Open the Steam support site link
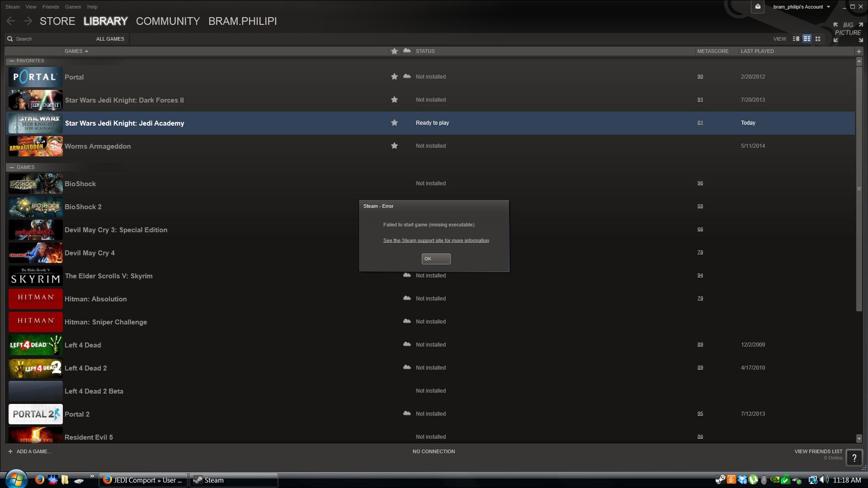The image size is (868, 488). (x=436, y=240)
